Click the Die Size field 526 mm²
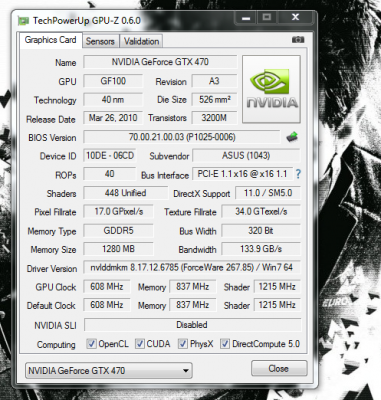381x400 pixels. (214, 100)
